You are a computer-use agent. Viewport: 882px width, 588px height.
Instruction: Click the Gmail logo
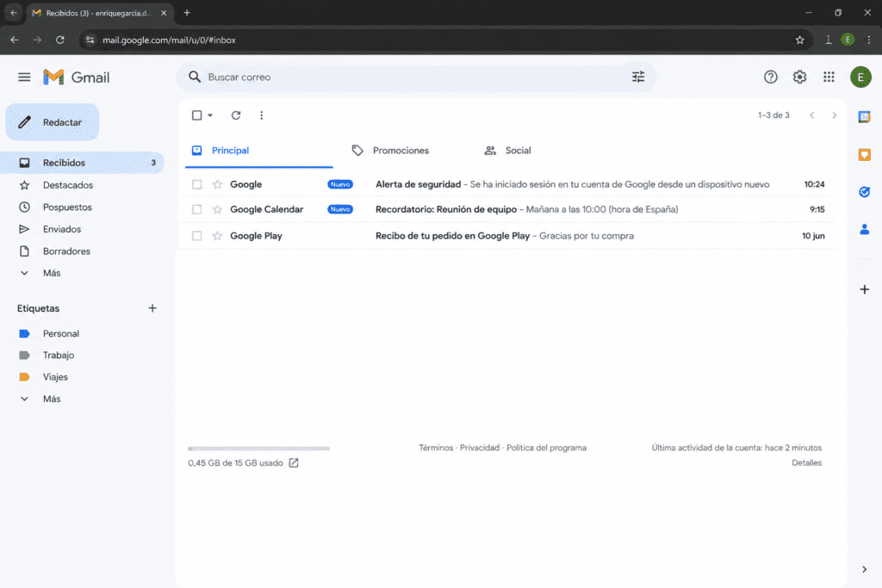click(77, 77)
